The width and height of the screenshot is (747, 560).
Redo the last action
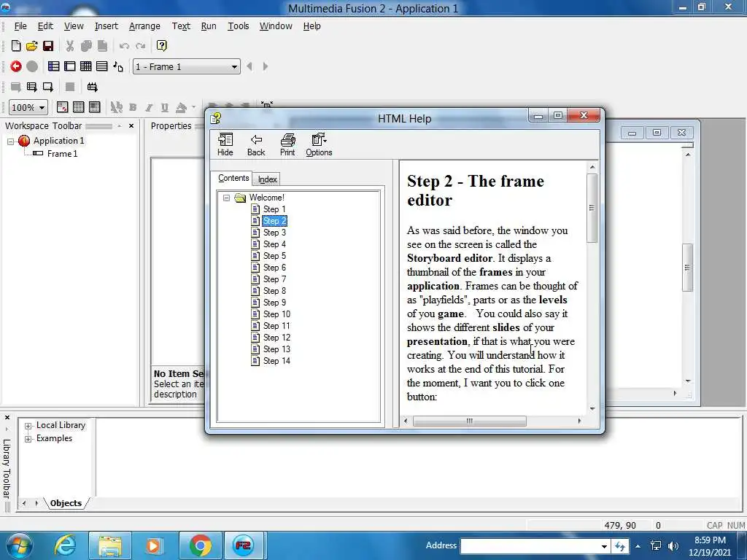(141, 46)
